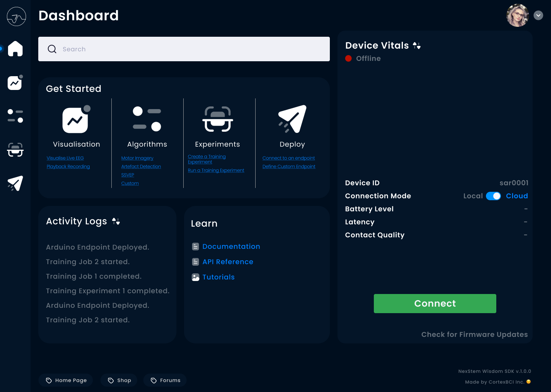Image resolution: width=551 pixels, height=392 pixels.
Task: Click the NexStem logo at top left
Action: [16, 16]
